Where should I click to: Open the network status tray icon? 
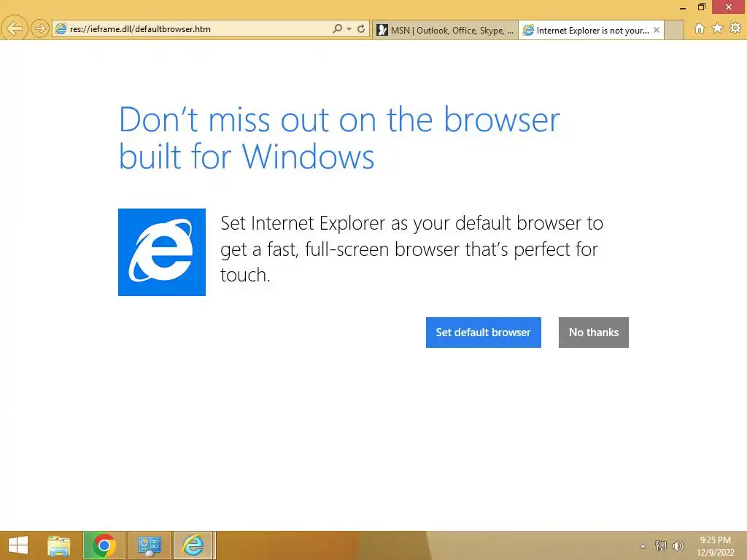click(661, 545)
